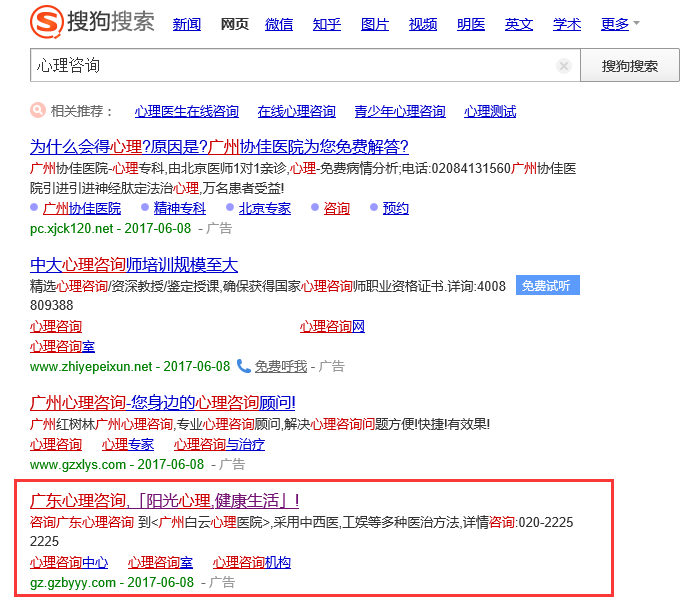697x599 pixels.
Task: Click the gz.gzbyyy.com URL text
Action: [73, 582]
